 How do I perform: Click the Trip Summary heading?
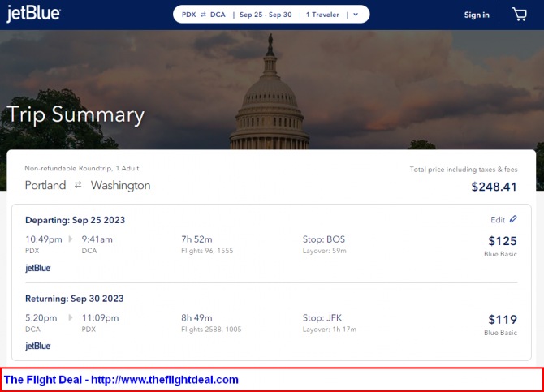click(76, 114)
